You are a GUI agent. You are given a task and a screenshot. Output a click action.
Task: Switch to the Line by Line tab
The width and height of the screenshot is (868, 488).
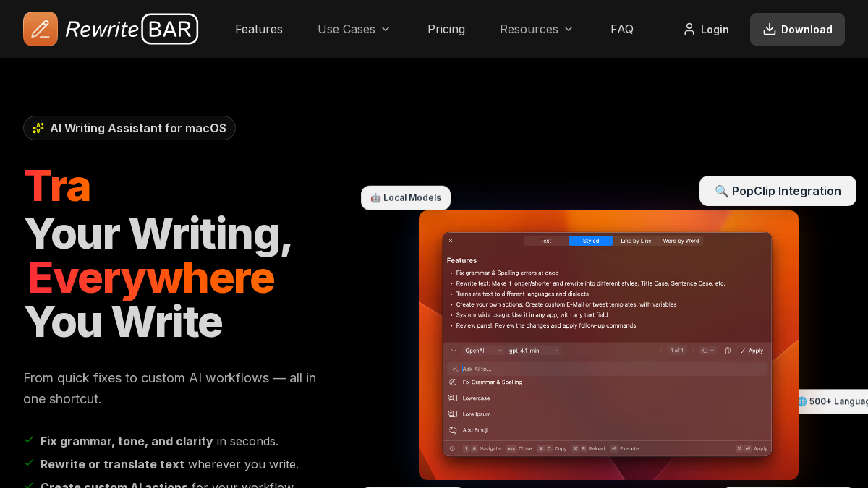pyautogui.click(x=636, y=241)
